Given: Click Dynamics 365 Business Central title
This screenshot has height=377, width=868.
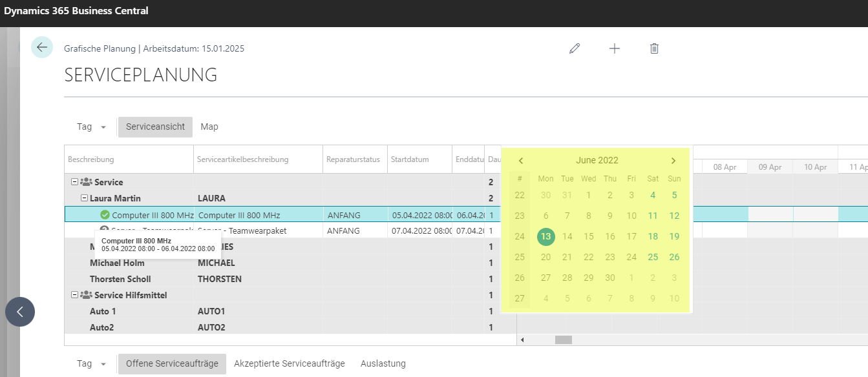Looking at the screenshot, I should coord(76,10).
